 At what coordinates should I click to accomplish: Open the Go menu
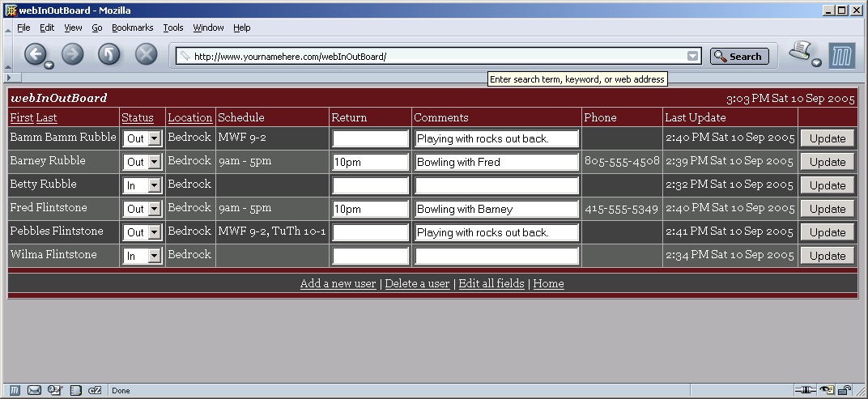tap(97, 28)
